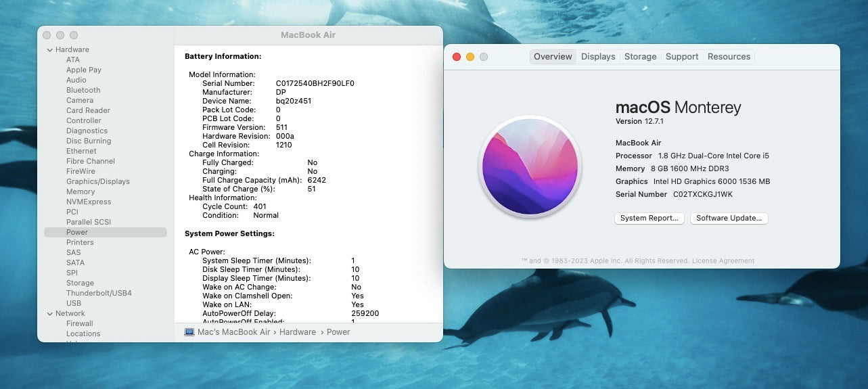Open the Storage tab
Image resolution: width=868 pixels, height=389 pixels.
click(x=640, y=57)
